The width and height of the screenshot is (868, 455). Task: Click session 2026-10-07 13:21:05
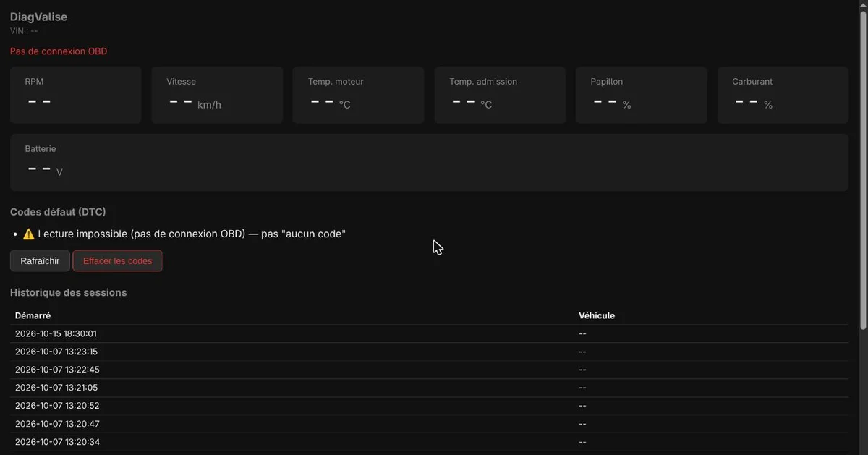tap(429, 388)
